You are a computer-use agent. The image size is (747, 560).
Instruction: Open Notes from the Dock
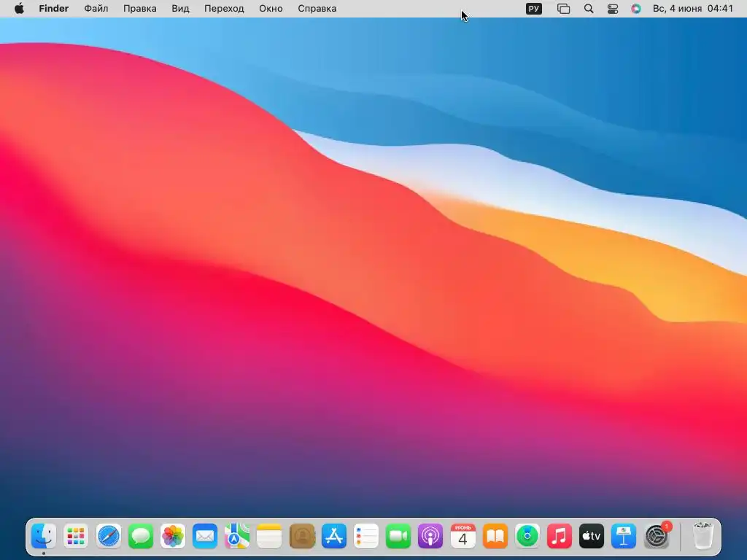click(269, 536)
